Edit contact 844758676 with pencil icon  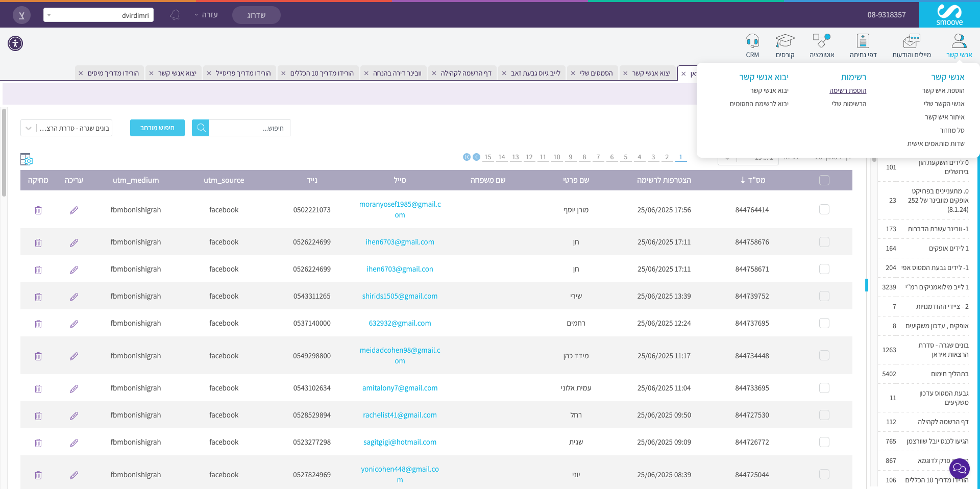74,242
